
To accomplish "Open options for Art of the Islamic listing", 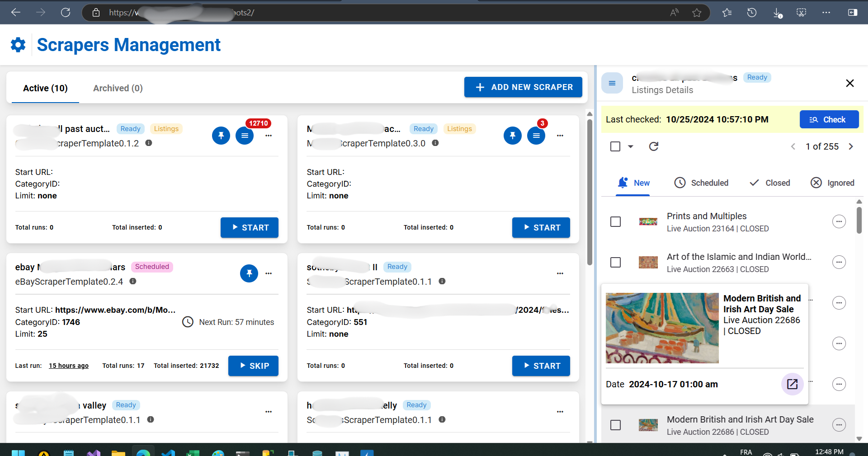I will point(839,262).
